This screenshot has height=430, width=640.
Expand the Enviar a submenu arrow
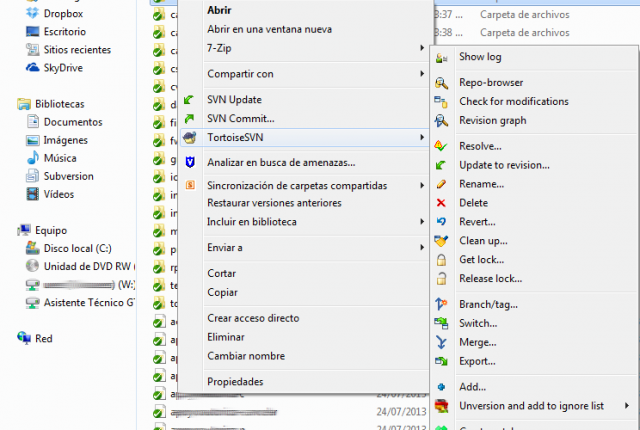click(422, 248)
